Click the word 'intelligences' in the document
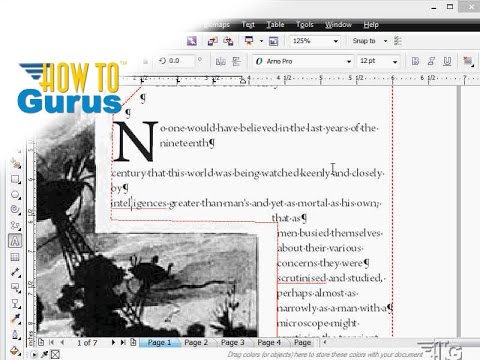Image resolution: width=480 pixels, height=360 pixels. click(139, 203)
